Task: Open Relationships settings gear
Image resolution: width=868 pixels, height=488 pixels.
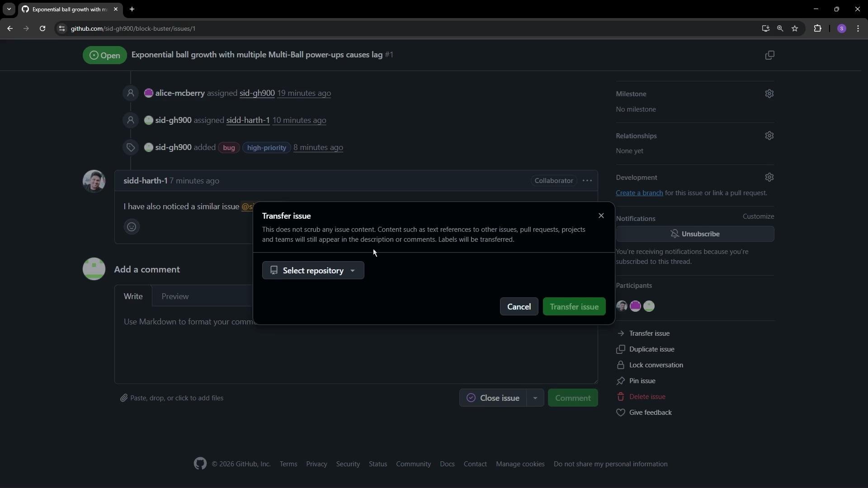Action: pos(769,136)
